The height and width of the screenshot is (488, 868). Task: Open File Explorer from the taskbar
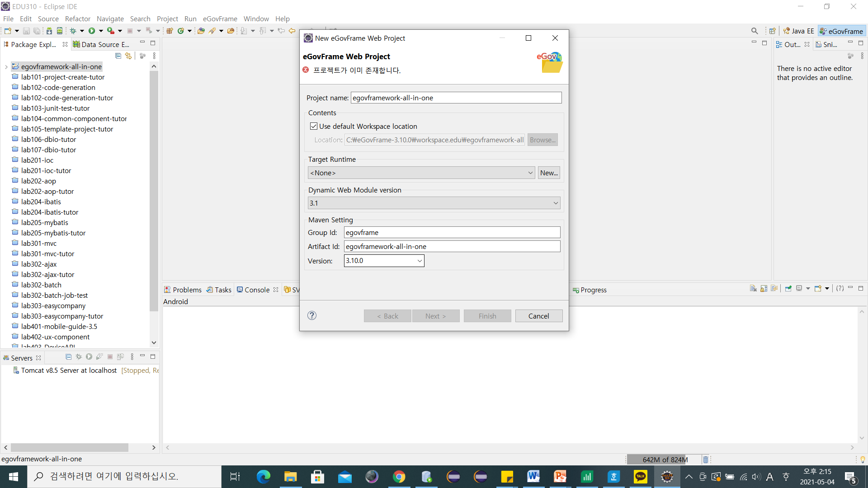pyautogui.click(x=290, y=476)
